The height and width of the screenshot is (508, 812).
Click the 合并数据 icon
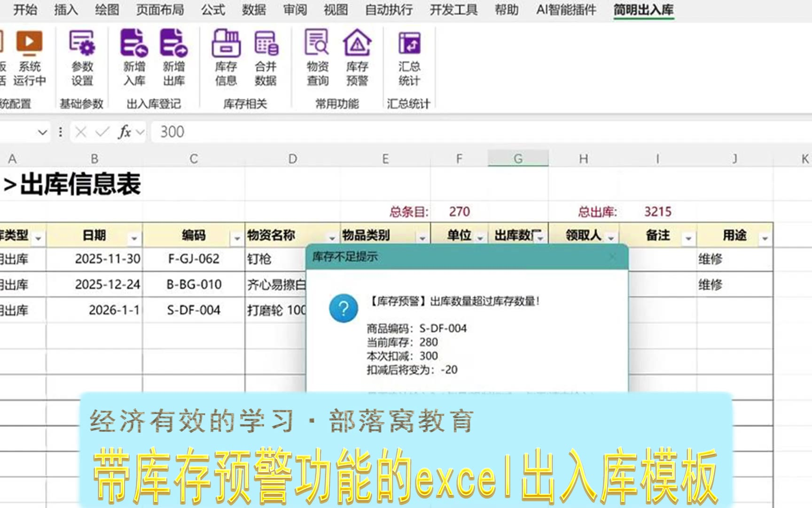pyautogui.click(x=266, y=57)
